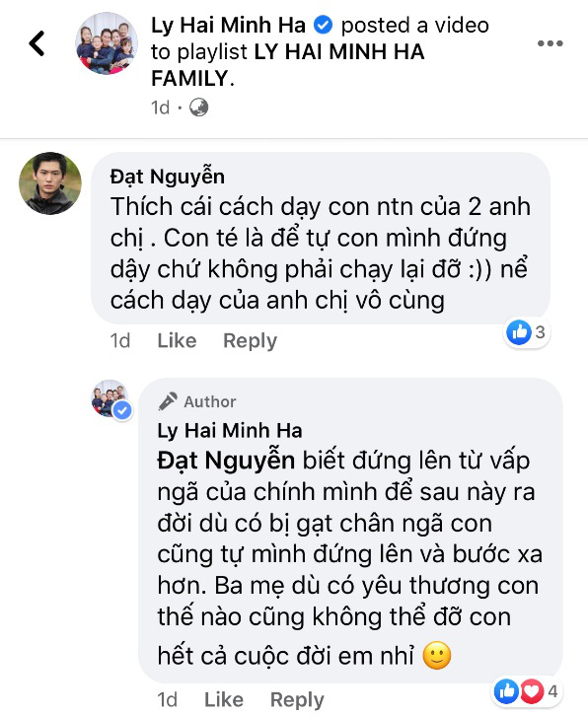Click the globe public privacy icon
The width and height of the screenshot is (588, 716).
coord(198,107)
